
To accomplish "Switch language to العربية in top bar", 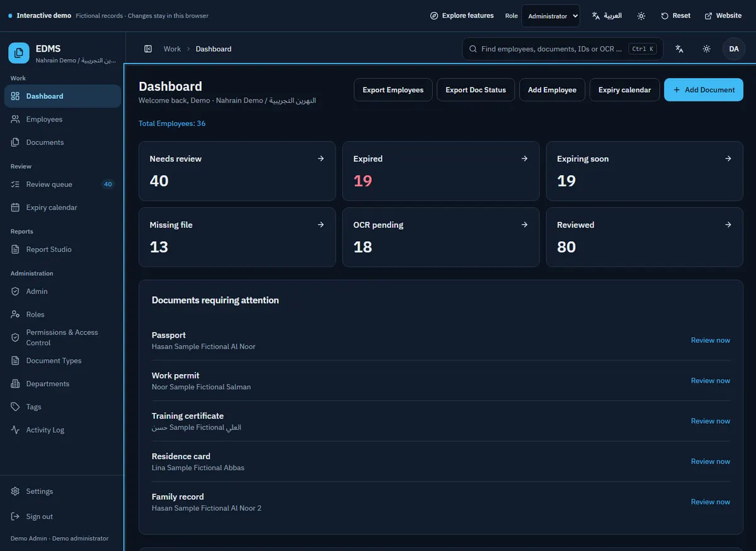I will [607, 16].
